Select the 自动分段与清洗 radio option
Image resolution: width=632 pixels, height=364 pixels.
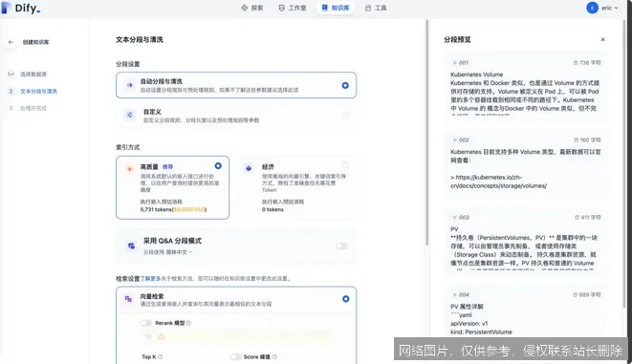point(345,85)
